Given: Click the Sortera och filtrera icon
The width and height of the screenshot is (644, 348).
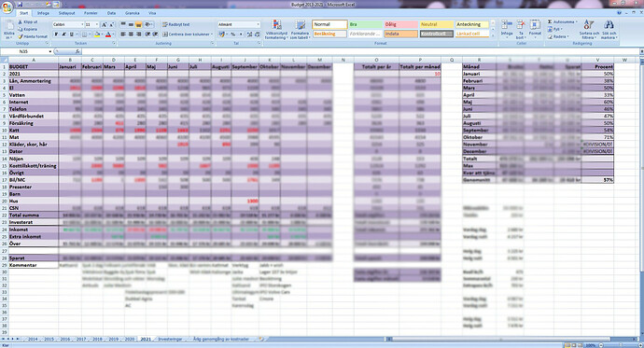Looking at the screenshot, I should click(589, 24).
